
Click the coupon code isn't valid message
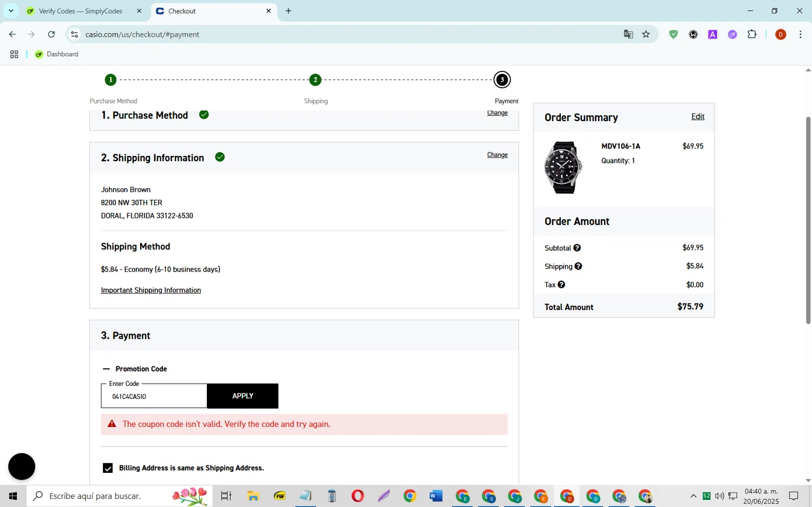(226, 424)
